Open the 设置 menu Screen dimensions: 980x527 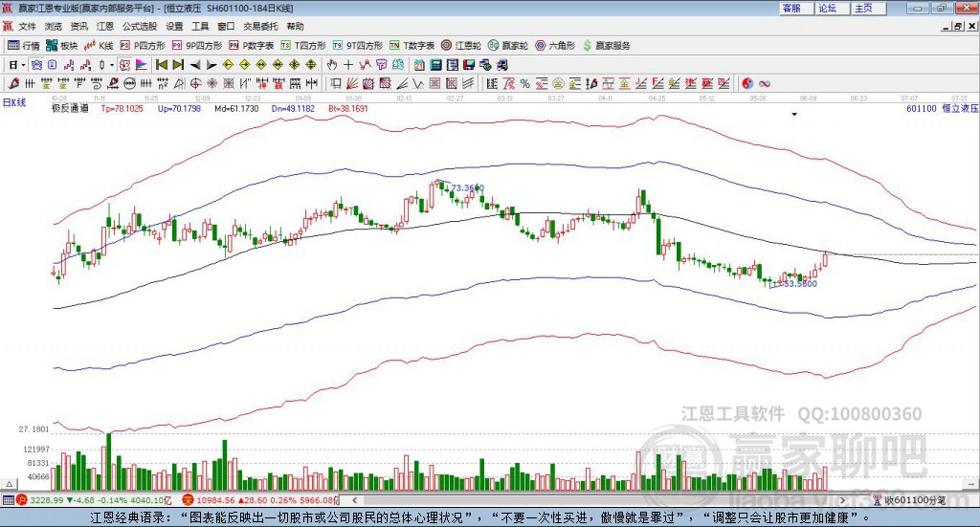[x=174, y=26]
